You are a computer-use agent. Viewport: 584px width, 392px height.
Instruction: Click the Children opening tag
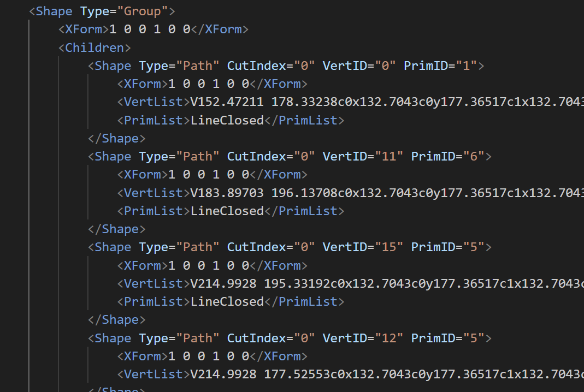click(95, 47)
